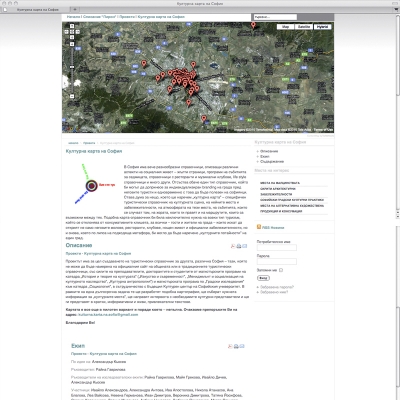400x400 pixels.
Task: Click the map pan left arrow
Action: point(66,32)
